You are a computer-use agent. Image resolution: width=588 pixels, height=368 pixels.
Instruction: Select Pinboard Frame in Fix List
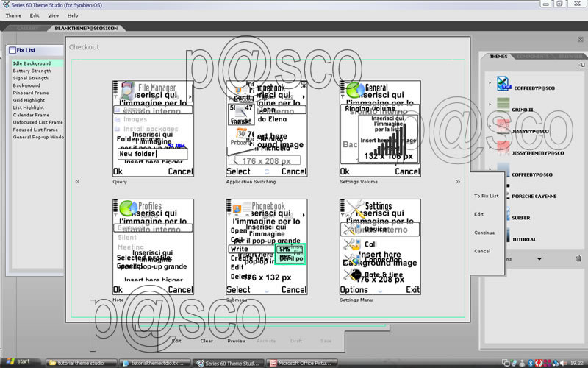(30, 93)
